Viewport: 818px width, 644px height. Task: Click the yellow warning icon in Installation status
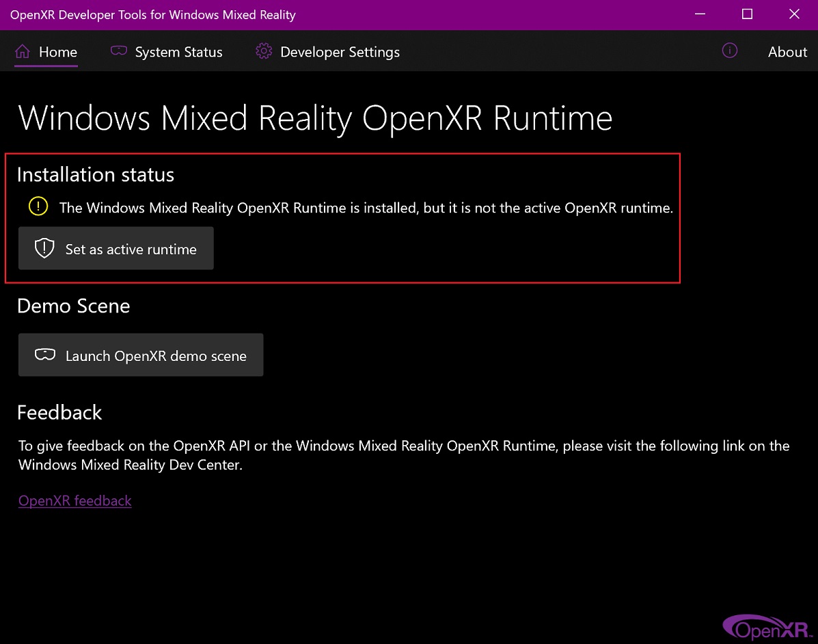(38, 206)
